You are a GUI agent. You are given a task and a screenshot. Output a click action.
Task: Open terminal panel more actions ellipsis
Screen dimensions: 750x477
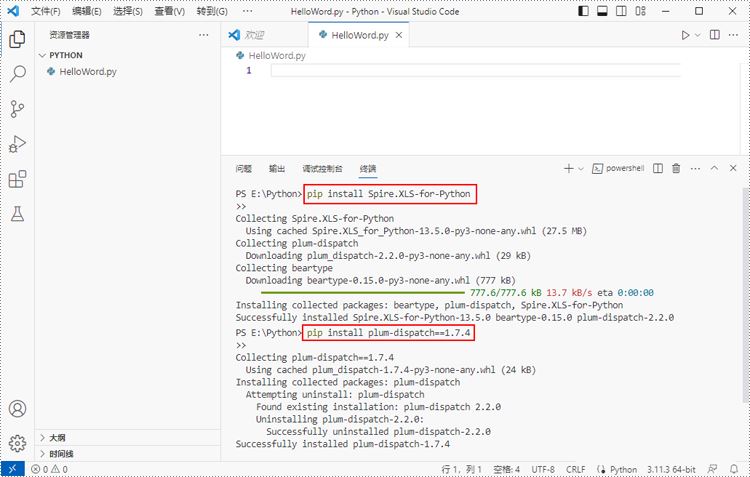click(x=695, y=168)
